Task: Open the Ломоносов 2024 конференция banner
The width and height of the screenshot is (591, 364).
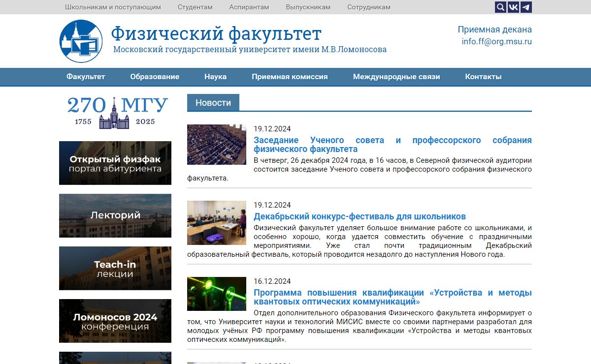Action: [x=115, y=321]
